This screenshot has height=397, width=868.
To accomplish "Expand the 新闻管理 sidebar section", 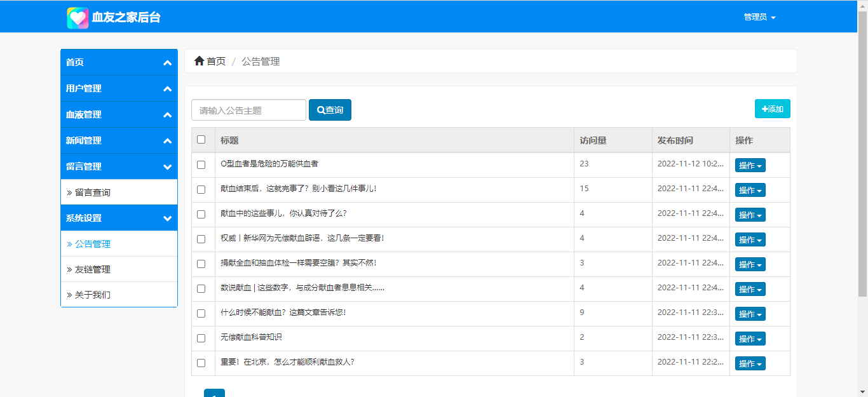I will tap(119, 140).
